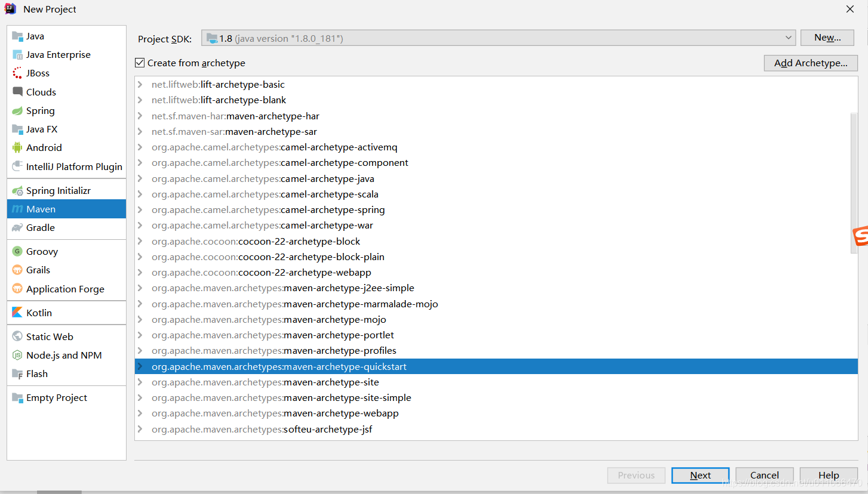Viewport: 868px width, 494px height.
Task: Click the IntelliJ Platform Plugin icon
Action: 17,166
